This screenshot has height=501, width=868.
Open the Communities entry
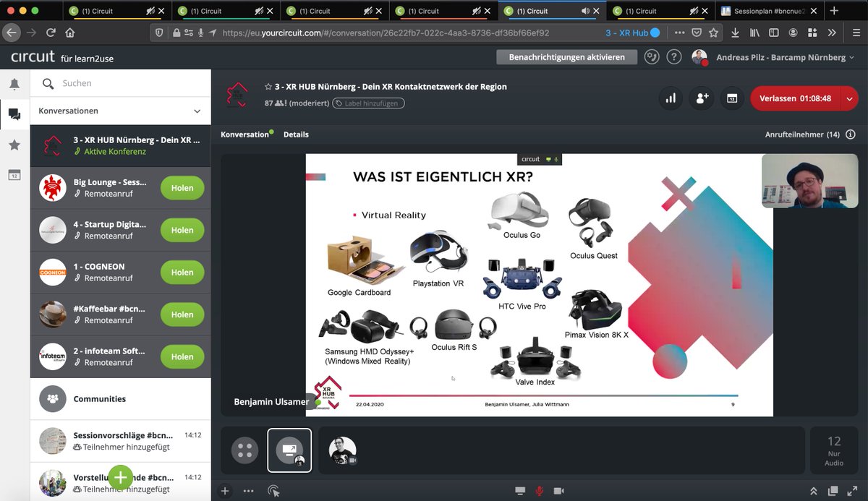(x=121, y=399)
